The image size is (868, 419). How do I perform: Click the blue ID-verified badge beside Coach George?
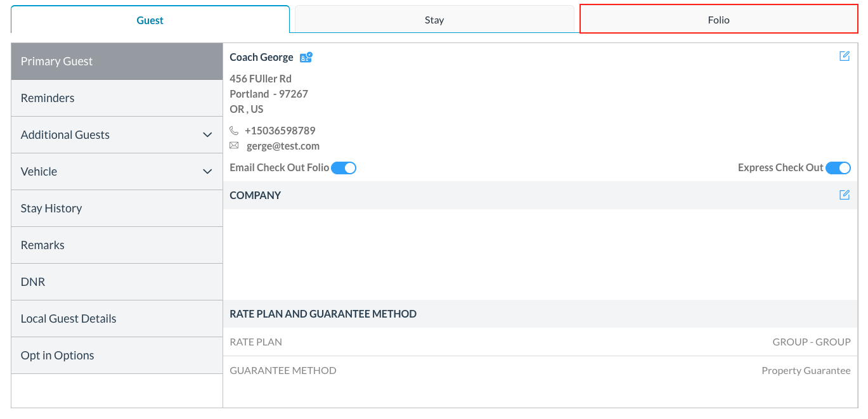point(306,57)
